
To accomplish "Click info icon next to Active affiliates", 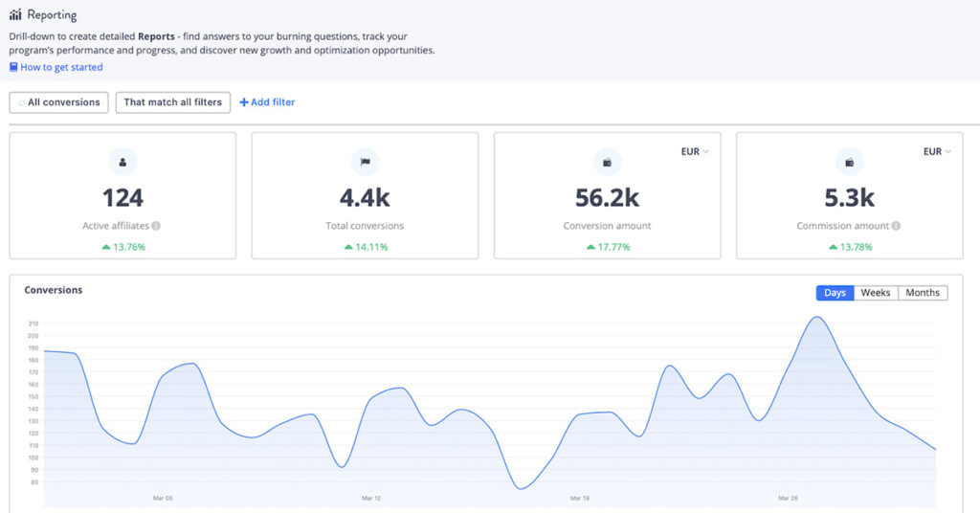I will click(156, 226).
